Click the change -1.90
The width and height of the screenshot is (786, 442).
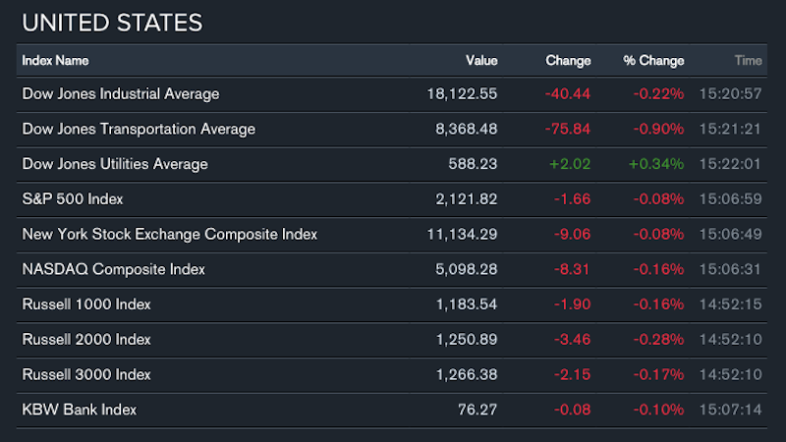pyautogui.click(x=572, y=304)
